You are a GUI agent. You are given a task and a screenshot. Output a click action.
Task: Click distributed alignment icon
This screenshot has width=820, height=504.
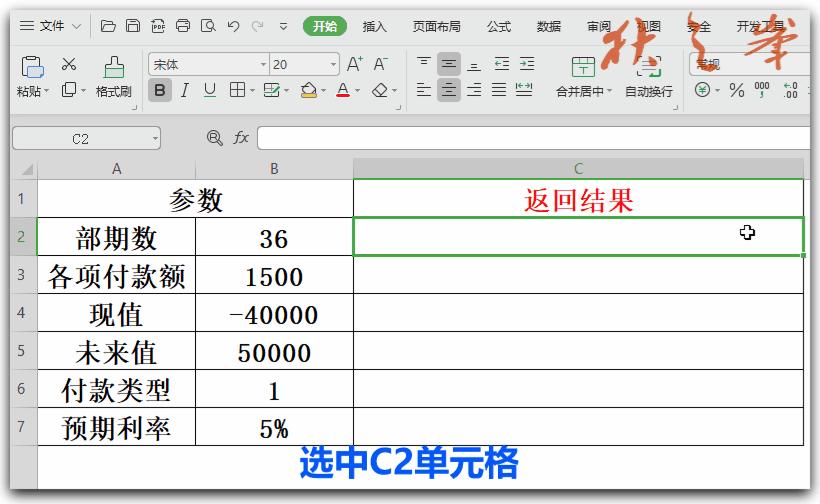[524, 90]
